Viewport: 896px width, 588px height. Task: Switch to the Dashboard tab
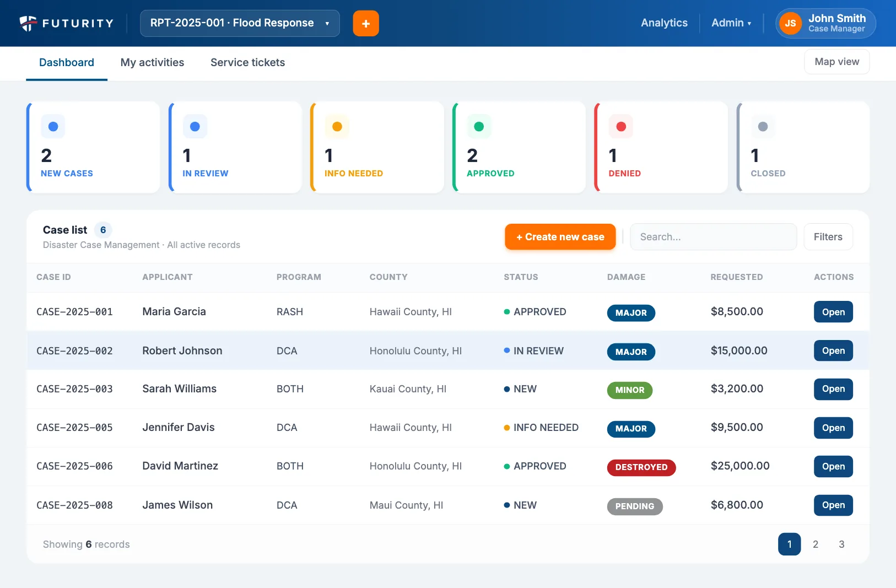(67, 63)
